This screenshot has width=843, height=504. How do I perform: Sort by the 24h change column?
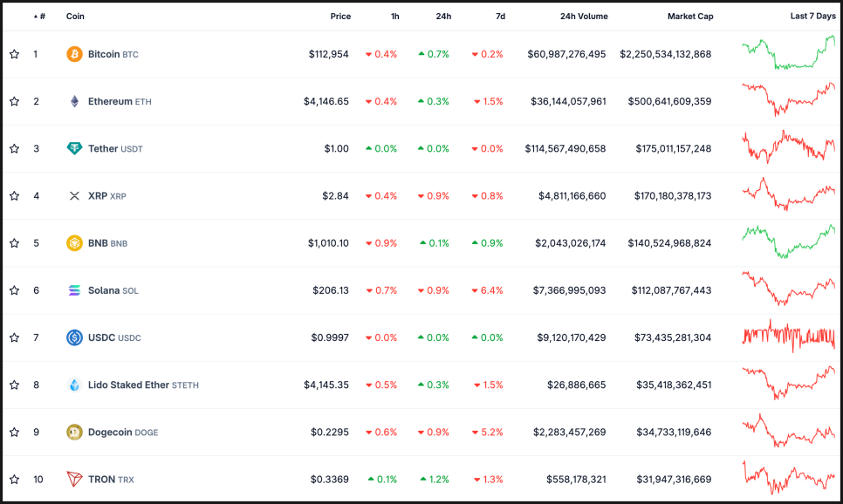[443, 16]
